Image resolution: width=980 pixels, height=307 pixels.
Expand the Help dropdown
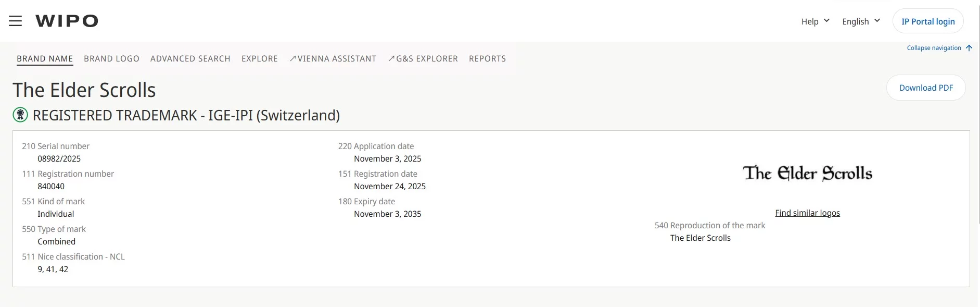pyautogui.click(x=815, y=21)
